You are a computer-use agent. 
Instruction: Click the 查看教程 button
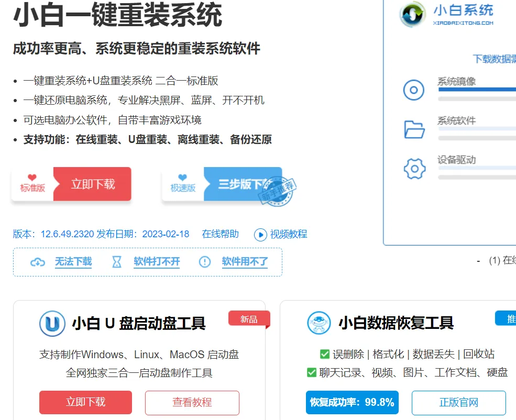coord(192,403)
